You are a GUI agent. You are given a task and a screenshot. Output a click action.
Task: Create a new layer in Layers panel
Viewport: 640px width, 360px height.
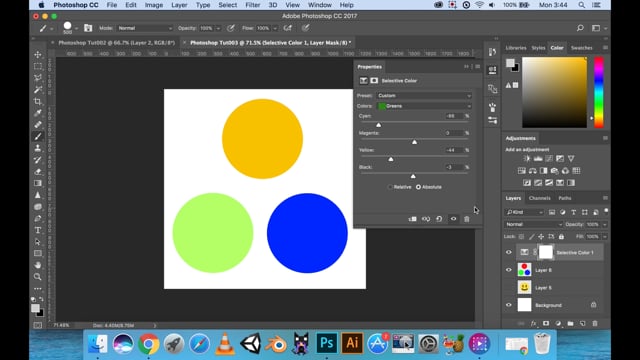click(582, 323)
